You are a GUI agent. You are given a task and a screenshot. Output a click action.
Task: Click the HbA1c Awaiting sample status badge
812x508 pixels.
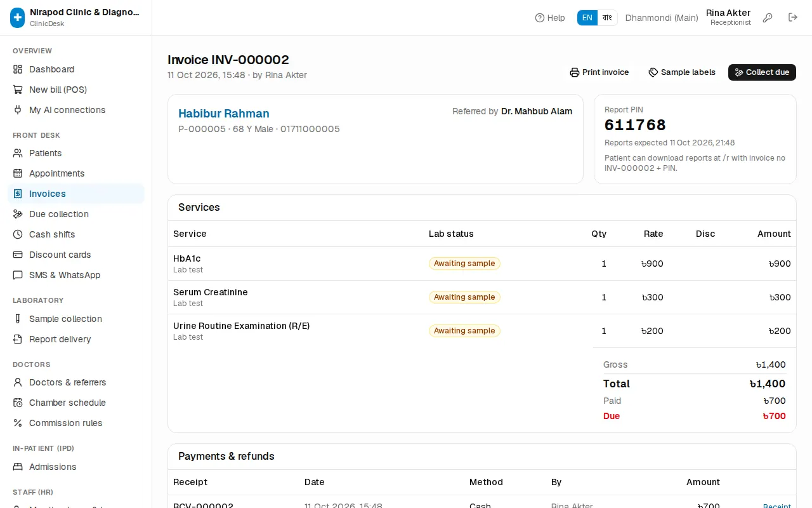(x=464, y=264)
